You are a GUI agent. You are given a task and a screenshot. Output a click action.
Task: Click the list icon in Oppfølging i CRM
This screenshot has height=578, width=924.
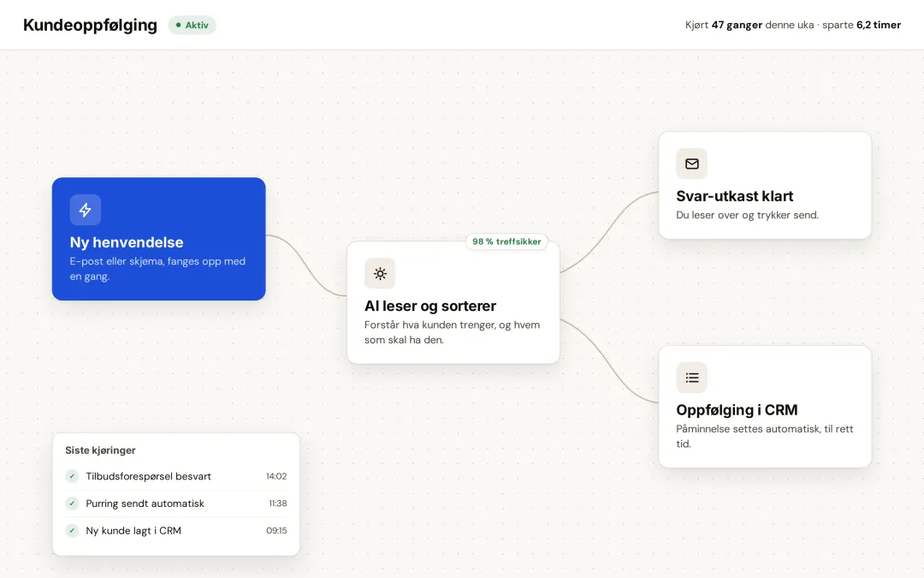click(692, 378)
